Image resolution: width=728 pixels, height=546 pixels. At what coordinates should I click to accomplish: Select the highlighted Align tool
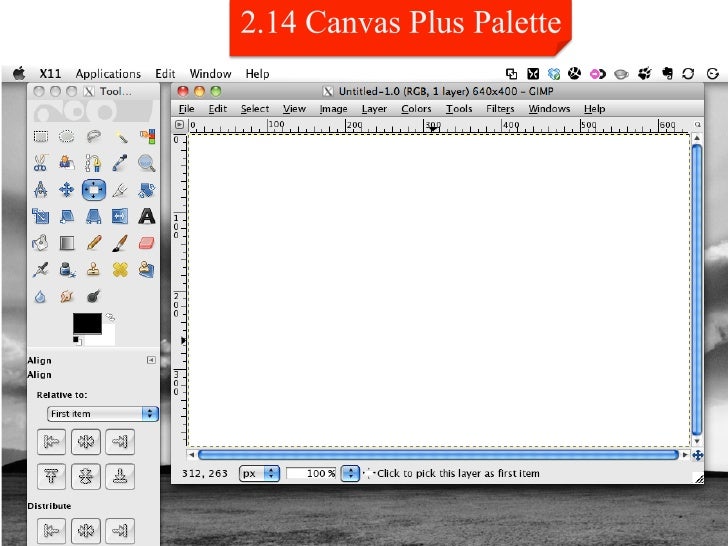[94, 190]
